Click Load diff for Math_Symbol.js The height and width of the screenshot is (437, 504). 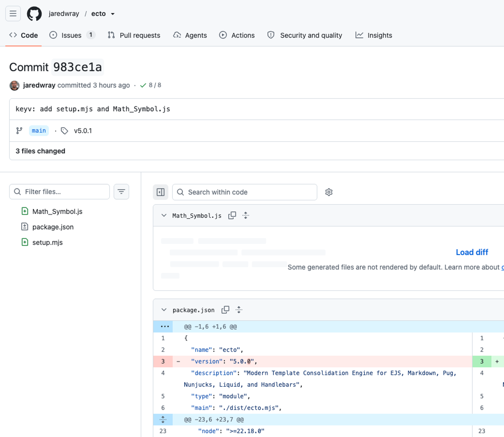[x=472, y=252]
